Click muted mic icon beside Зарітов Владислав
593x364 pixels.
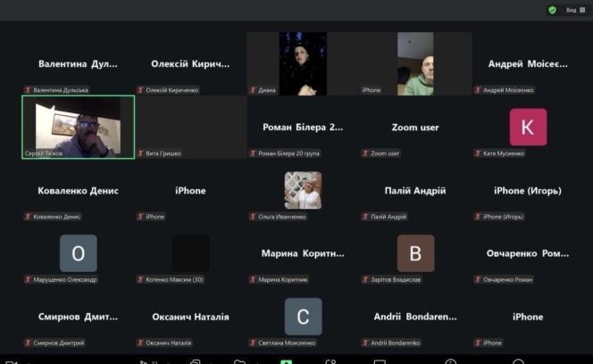(x=366, y=279)
